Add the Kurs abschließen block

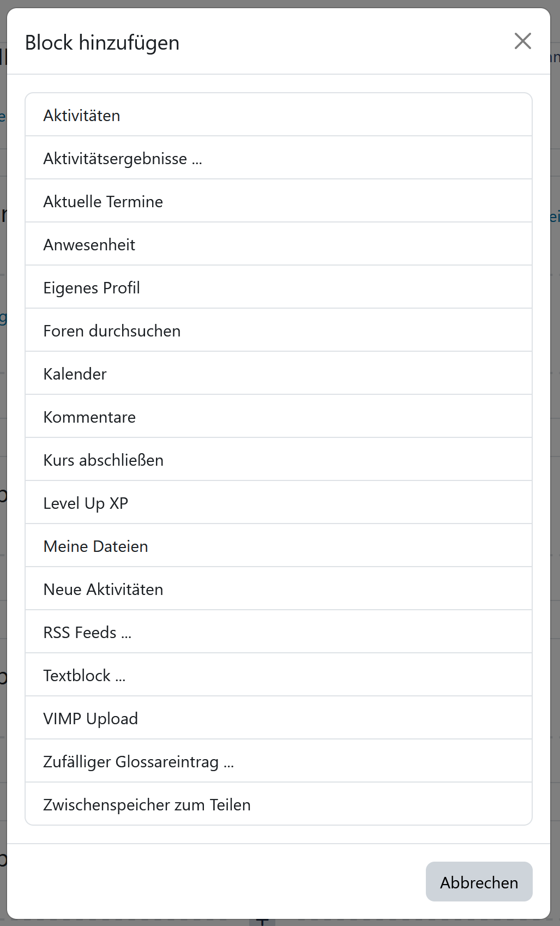[x=104, y=460]
